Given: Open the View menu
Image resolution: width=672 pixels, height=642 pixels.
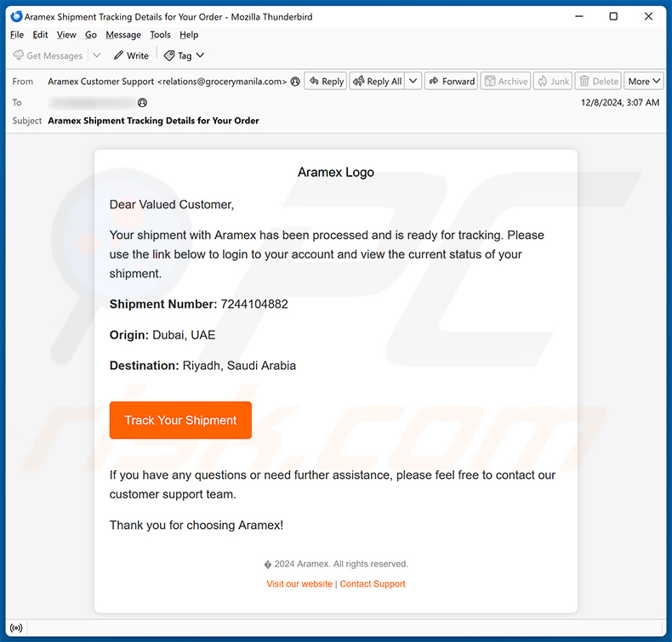Looking at the screenshot, I should tap(66, 35).
